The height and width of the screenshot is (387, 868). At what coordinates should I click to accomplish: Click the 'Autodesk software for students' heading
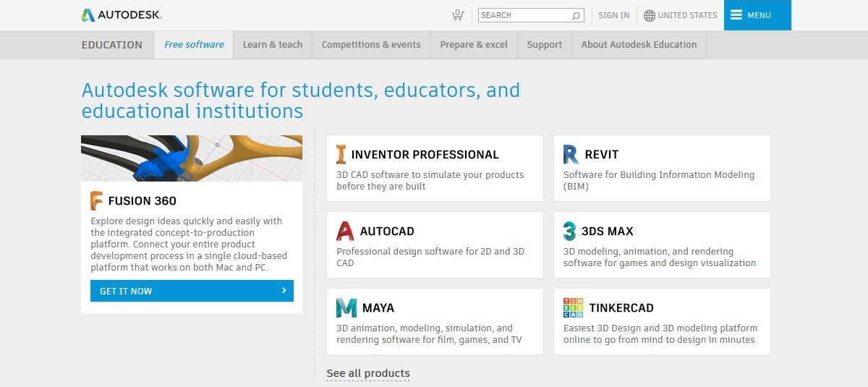pyautogui.click(x=301, y=101)
